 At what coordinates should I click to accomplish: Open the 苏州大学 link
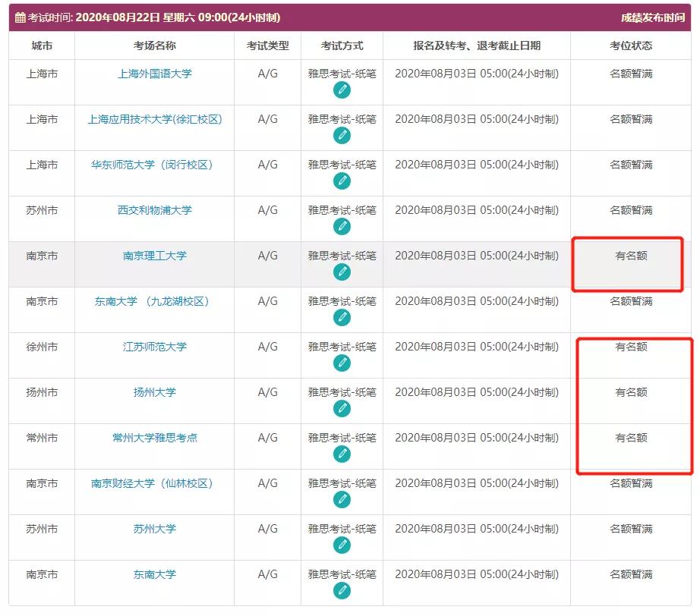click(x=154, y=529)
